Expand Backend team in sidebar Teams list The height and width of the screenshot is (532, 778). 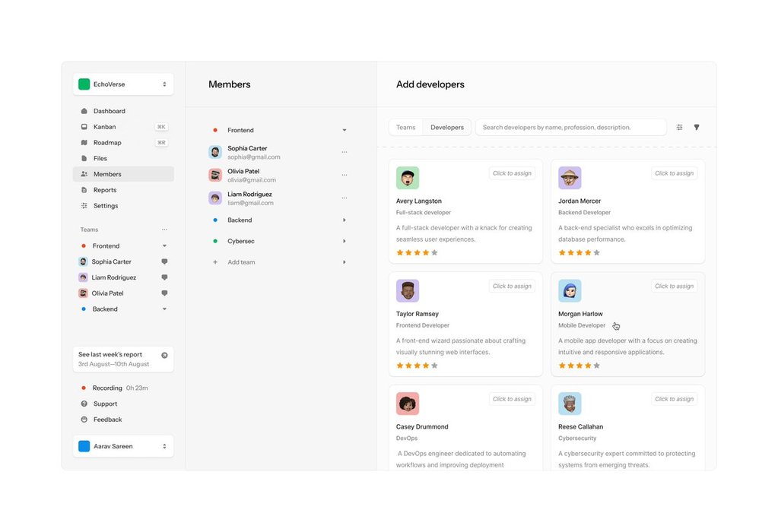[x=164, y=309]
